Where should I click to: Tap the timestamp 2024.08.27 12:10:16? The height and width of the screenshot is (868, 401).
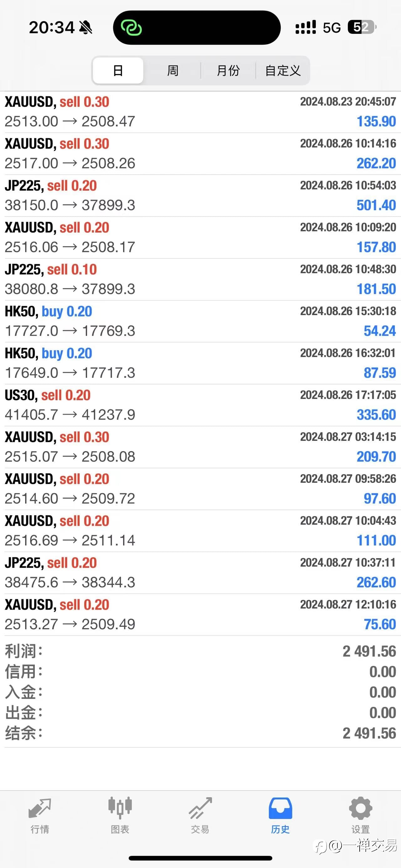pos(348,605)
